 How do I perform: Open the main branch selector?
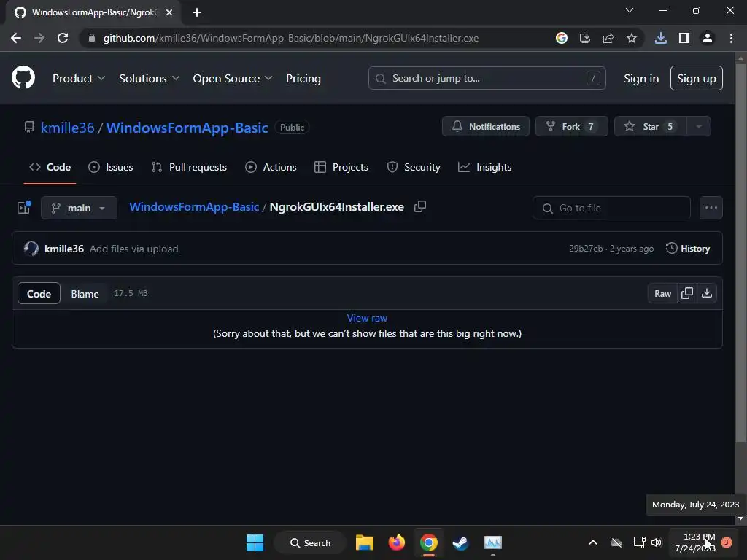point(79,208)
